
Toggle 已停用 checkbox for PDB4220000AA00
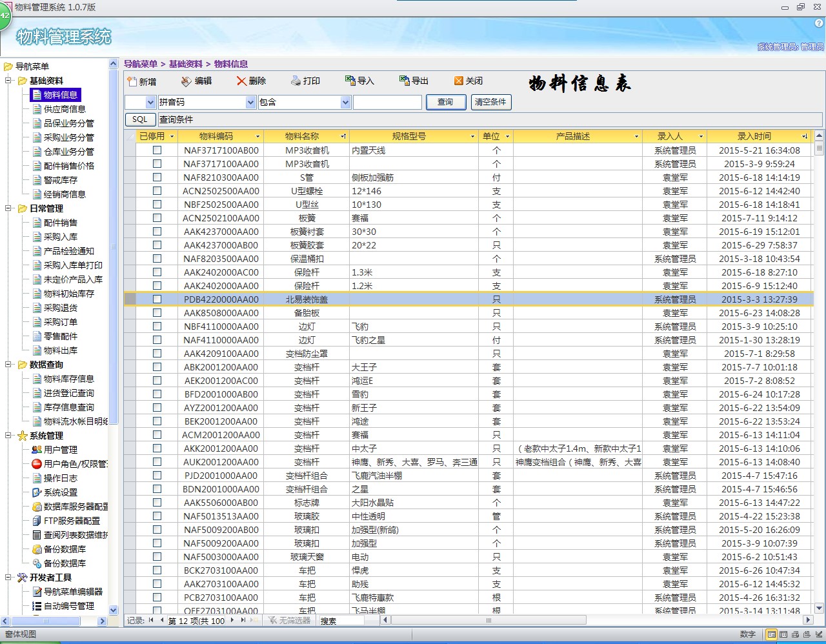[x=157, y=299]
